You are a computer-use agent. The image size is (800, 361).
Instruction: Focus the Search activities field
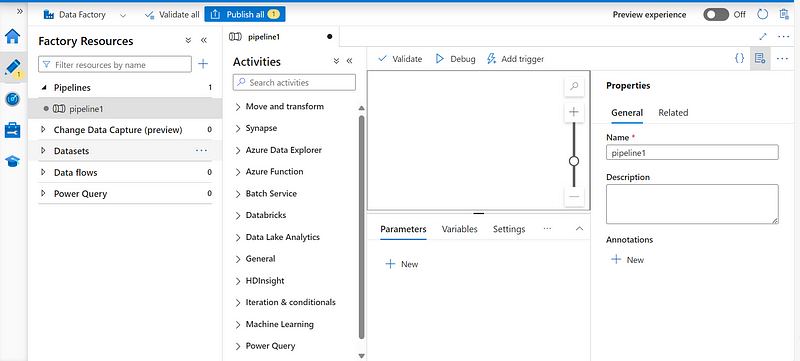(x=294, y=82)
